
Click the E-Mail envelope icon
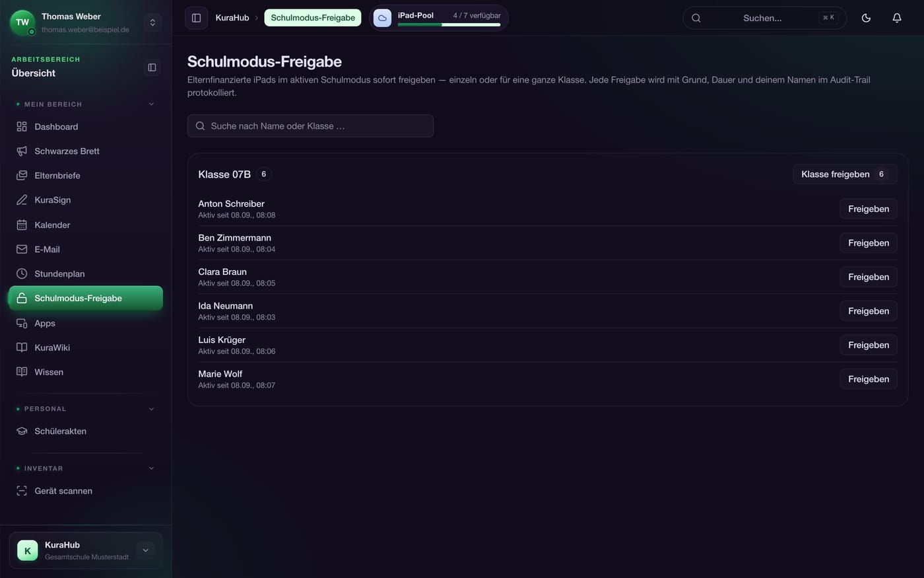pyautogui.click(x=22, y=249)
